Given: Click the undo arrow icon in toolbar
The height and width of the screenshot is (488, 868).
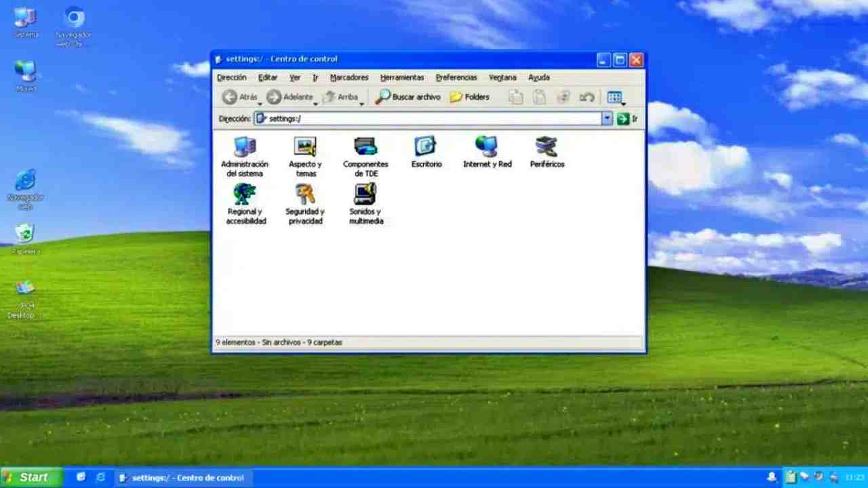Looking at the screenshot, I should click(587, 97).
